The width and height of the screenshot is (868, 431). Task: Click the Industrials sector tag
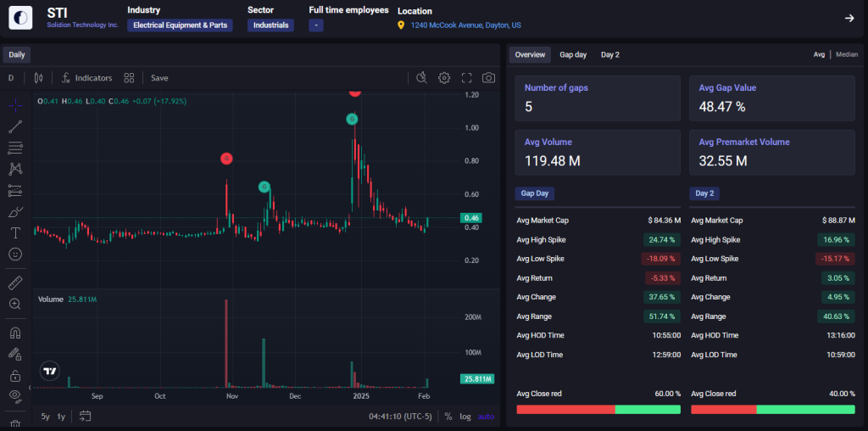tap(270, 25)
